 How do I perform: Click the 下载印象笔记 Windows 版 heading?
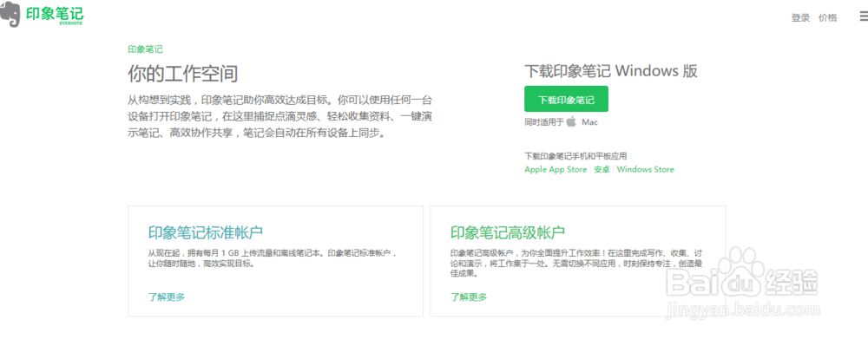(x=611, y=71)
